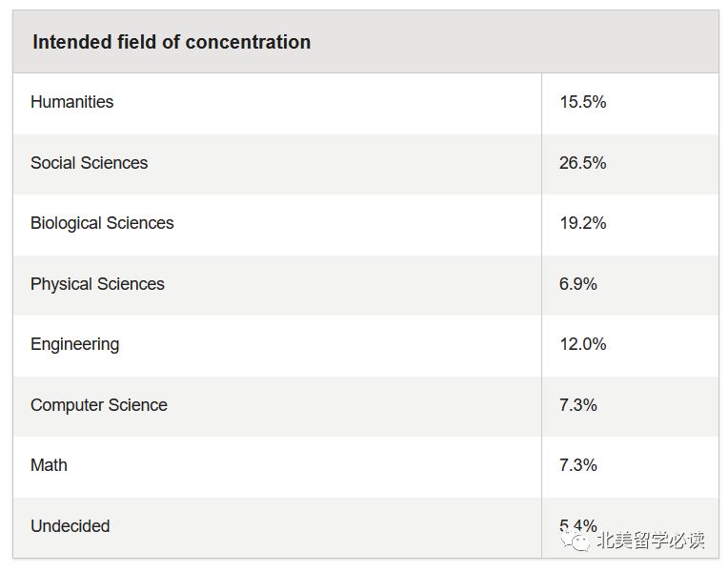Image resolution: width=728 pixels, height=572 pixels.
Task: Click the WeChat logo icon in the watermark
Action: pyautogui.click(x=575, y=541)
